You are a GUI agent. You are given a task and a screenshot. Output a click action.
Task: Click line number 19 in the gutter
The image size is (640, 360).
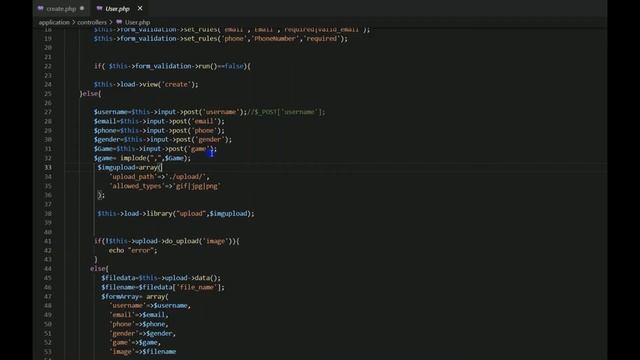pyautogui.click(x=48, y=39)
